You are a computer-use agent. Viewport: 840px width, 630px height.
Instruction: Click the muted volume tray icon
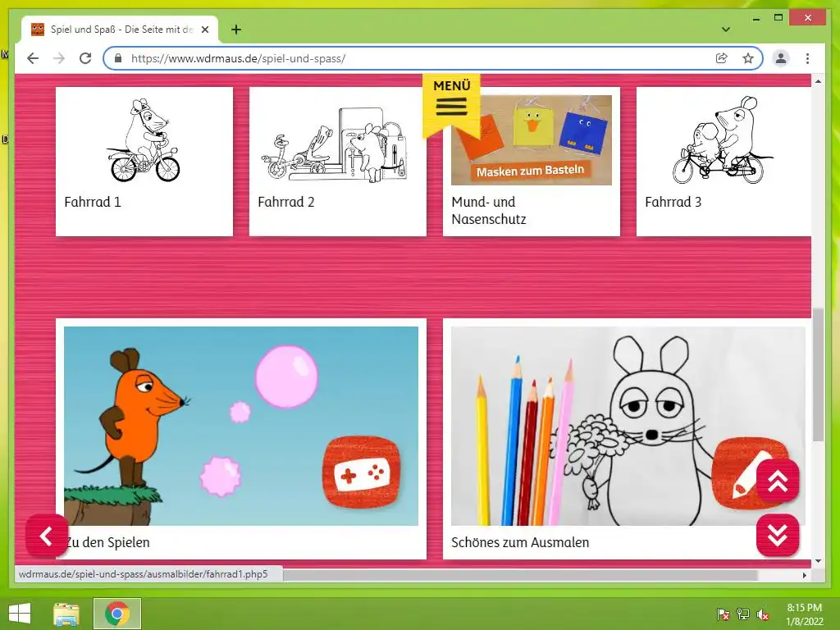(x=763, y=614)
